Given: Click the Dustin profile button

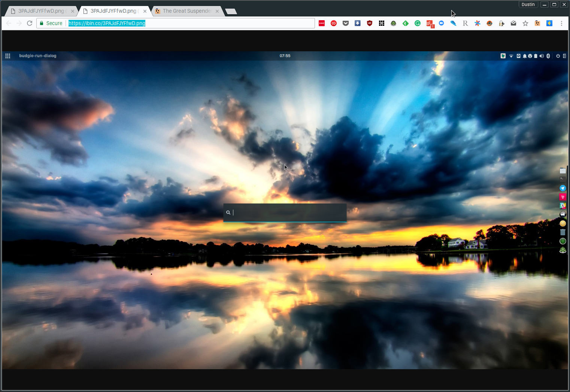Looking at the screenshot, I should [528, 4].
